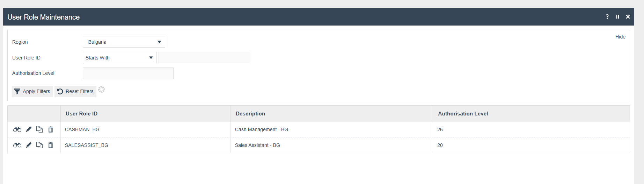
Task: Edit the CASHMAN_BG role with pencil icon
Action: point(29,129)
